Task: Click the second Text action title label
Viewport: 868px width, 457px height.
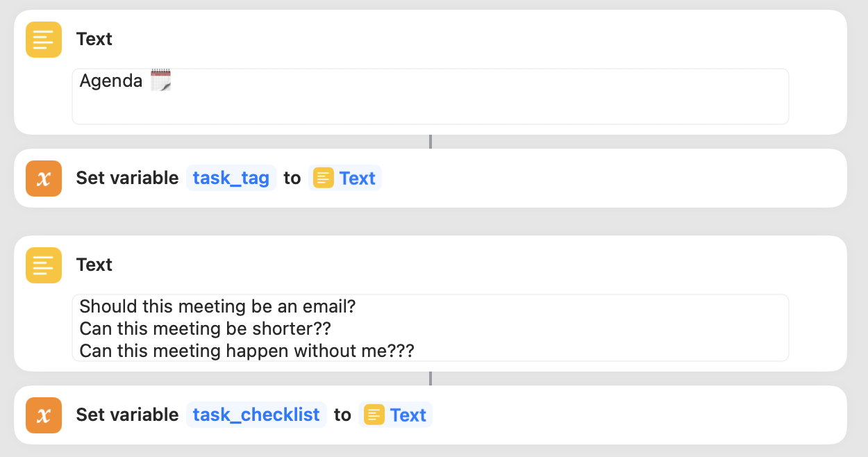Action: (x=94, y=265)
